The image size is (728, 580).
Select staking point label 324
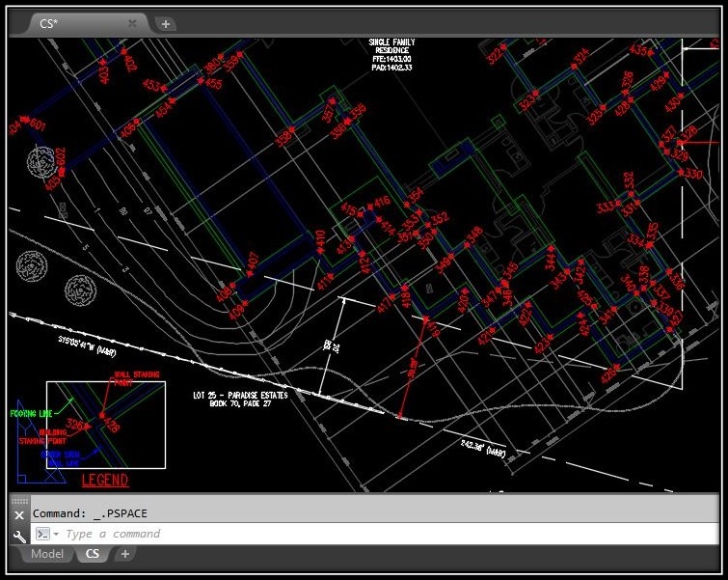pyautogui.click(x=581, y=56)
